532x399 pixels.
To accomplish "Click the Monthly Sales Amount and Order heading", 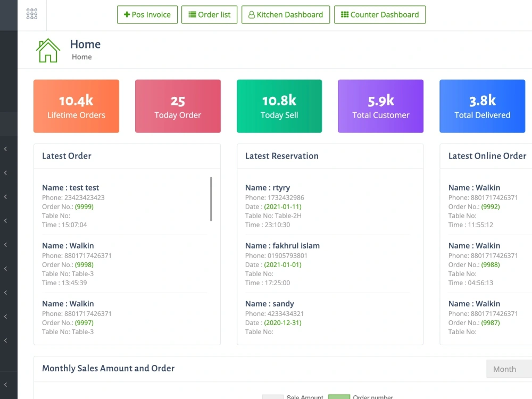I will [x=108, y=369].
